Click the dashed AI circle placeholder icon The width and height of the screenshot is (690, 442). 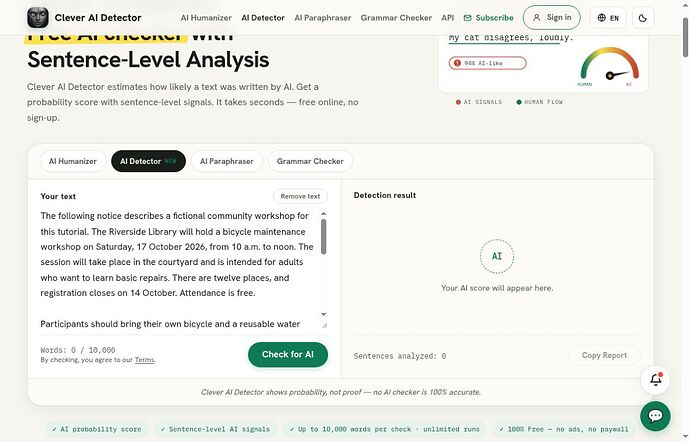pyautogui.click(x=497, y=256)
